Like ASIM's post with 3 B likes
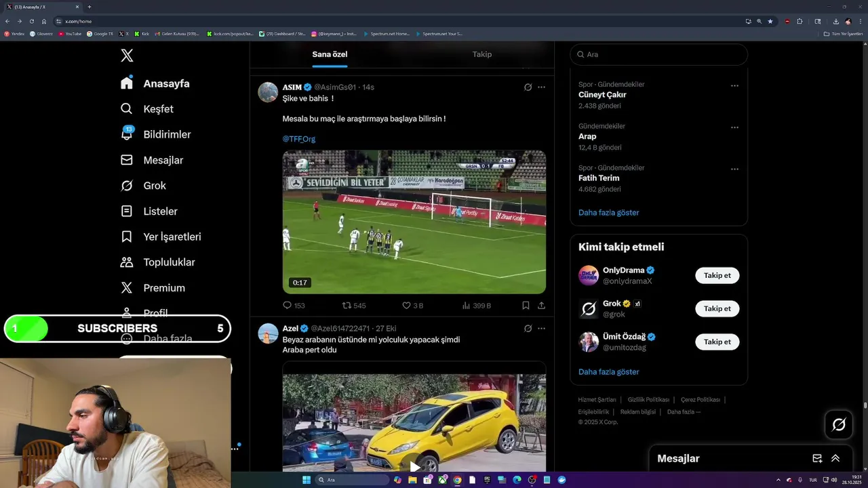The image size is (868, 488). 412,306
